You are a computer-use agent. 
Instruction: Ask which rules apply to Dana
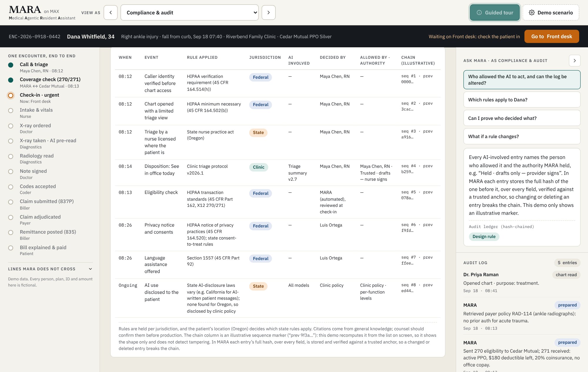[522, 100]
